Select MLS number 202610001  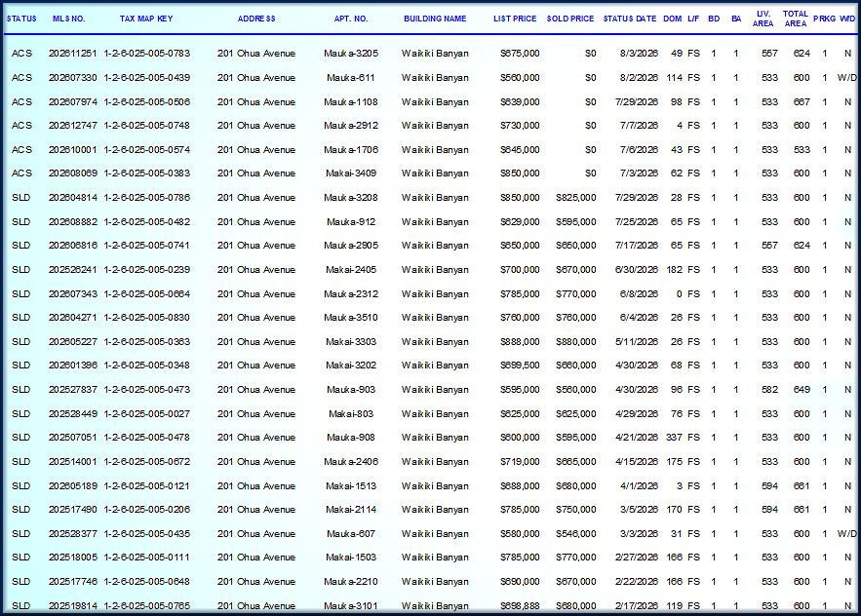tap(72, 149)
